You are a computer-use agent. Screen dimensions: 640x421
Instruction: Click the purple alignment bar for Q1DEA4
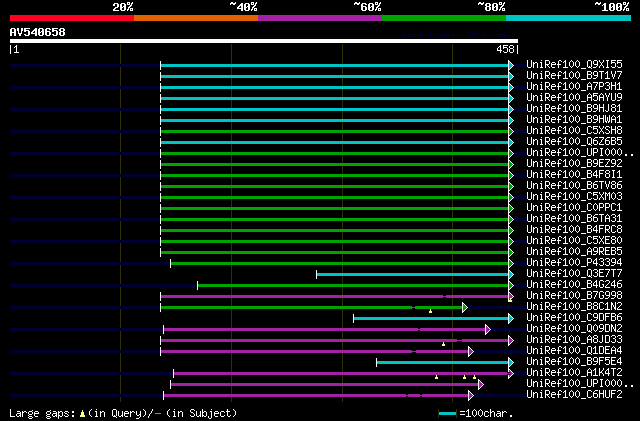315,352
